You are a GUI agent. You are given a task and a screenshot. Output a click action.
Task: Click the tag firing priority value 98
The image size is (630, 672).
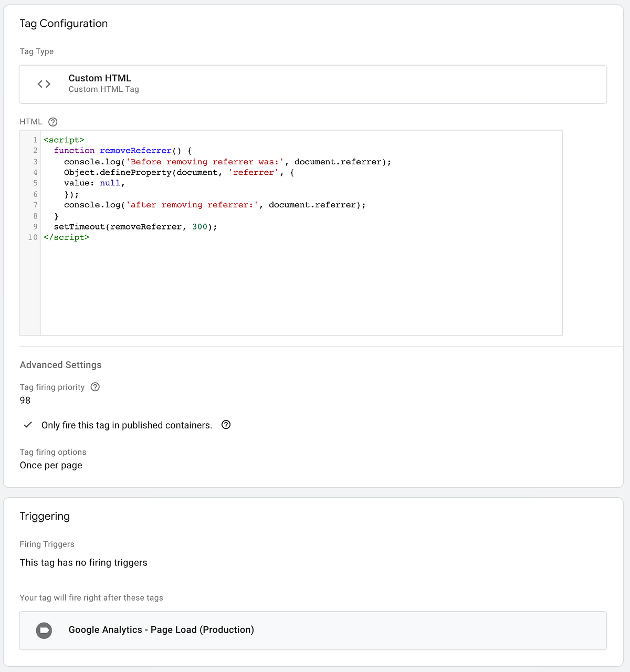(x=25, y=400)
